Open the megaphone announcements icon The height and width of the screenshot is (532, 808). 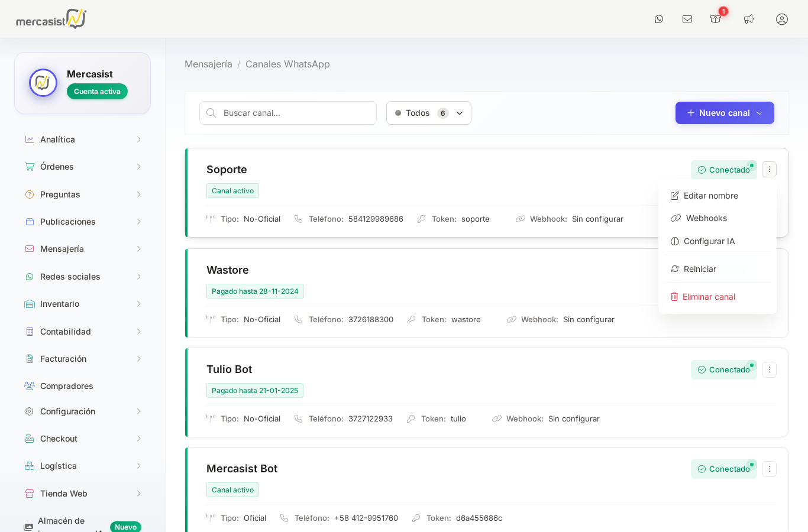pyautogui.click(x=749, y=19)
